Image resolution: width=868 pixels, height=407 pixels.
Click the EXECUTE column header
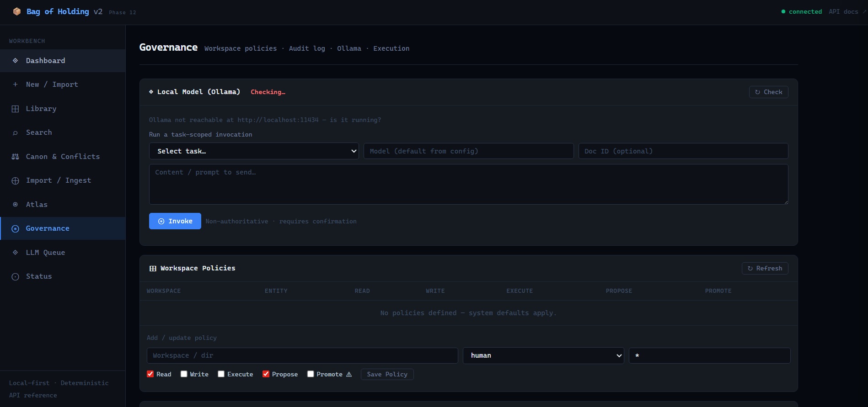click(x=520, y=291)
